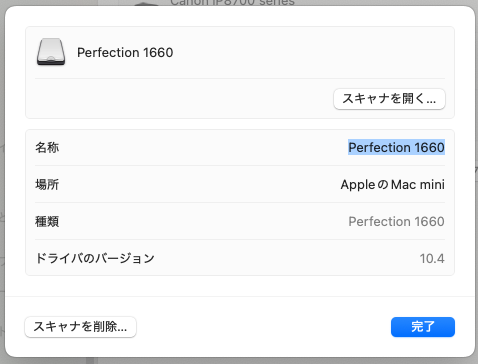Click the 場所 row label
The width and height of the screenshot is (478, 364).
(x=47, y=184)
